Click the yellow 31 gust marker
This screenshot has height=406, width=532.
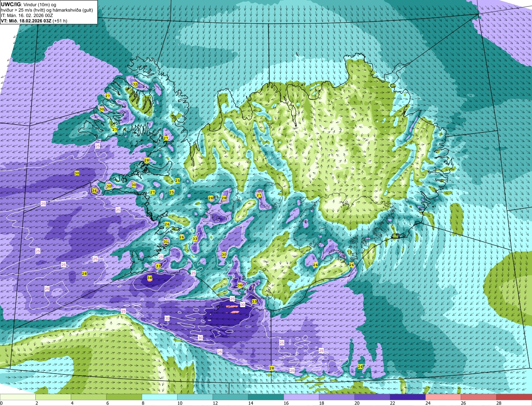(x=165, y=242)
